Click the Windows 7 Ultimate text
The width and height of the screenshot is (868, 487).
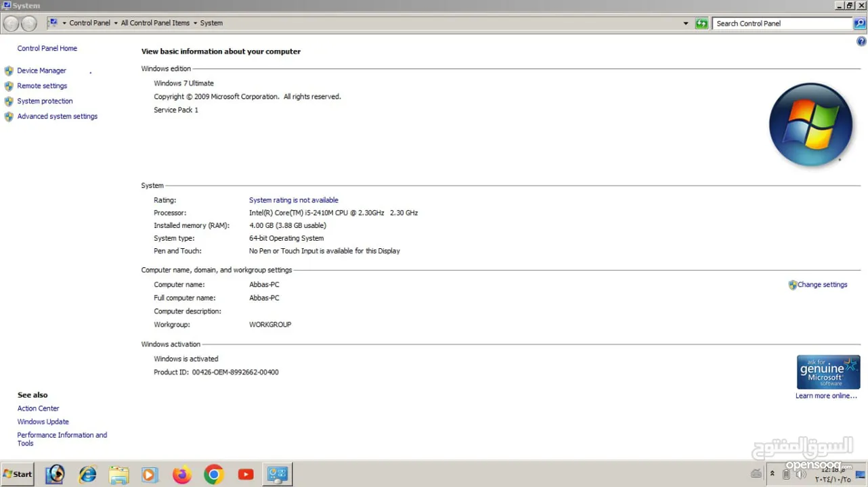183,84
